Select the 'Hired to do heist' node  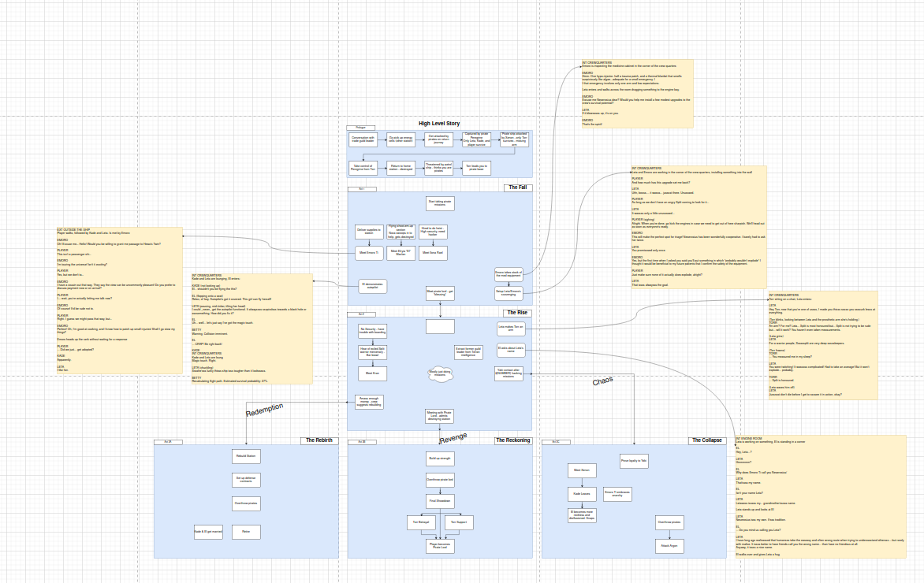click(x=433, y=232)
